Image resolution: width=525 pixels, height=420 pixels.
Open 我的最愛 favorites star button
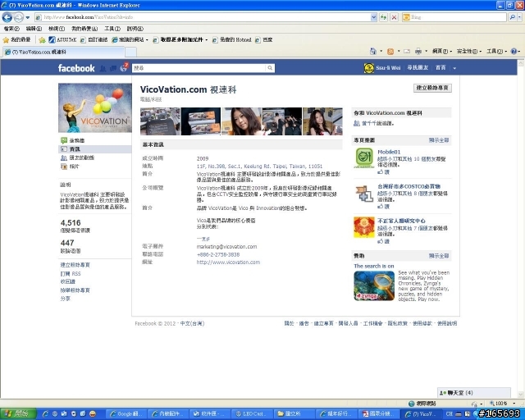(x=16, y=40)
